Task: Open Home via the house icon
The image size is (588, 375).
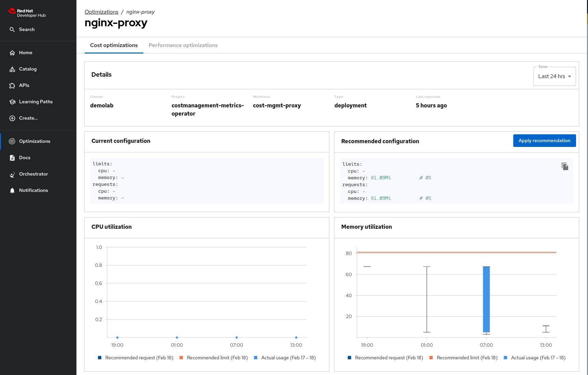Action: pos(12,53)
